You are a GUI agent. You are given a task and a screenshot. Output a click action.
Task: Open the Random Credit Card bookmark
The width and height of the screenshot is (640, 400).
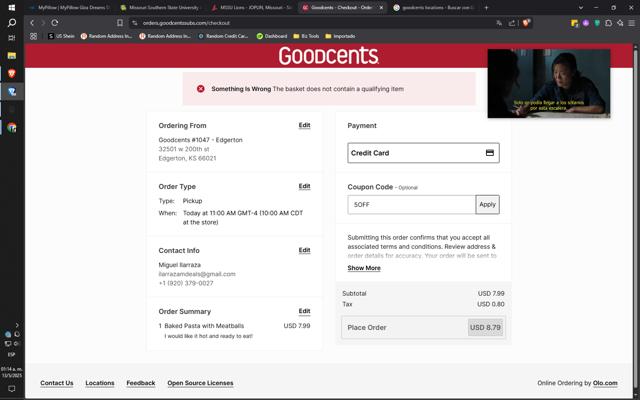click(x=223, y=36)
